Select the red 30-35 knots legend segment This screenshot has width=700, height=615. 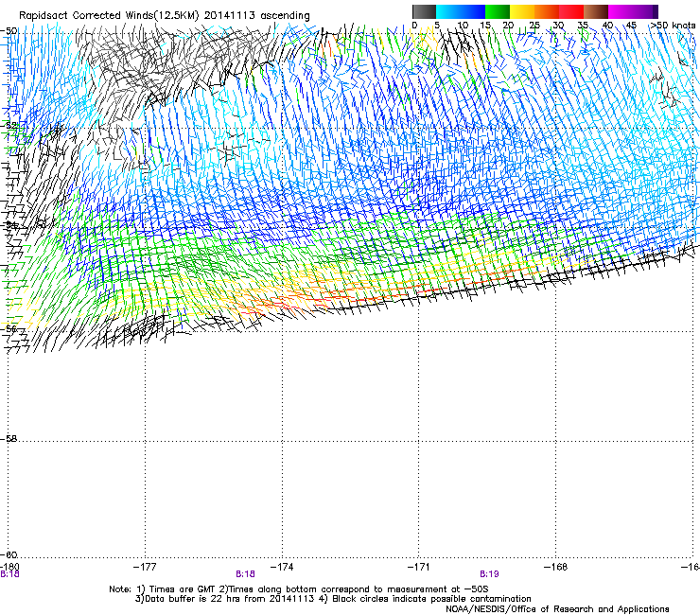click(x=571, y=11)
